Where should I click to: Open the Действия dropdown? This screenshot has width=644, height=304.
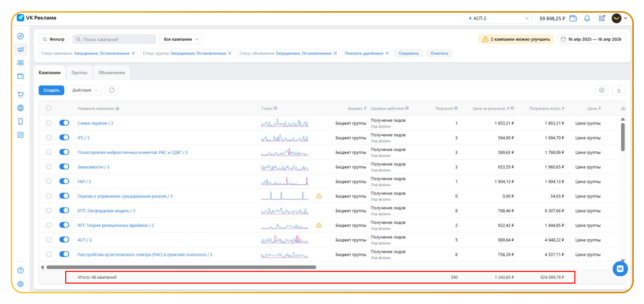coord(85,90)
